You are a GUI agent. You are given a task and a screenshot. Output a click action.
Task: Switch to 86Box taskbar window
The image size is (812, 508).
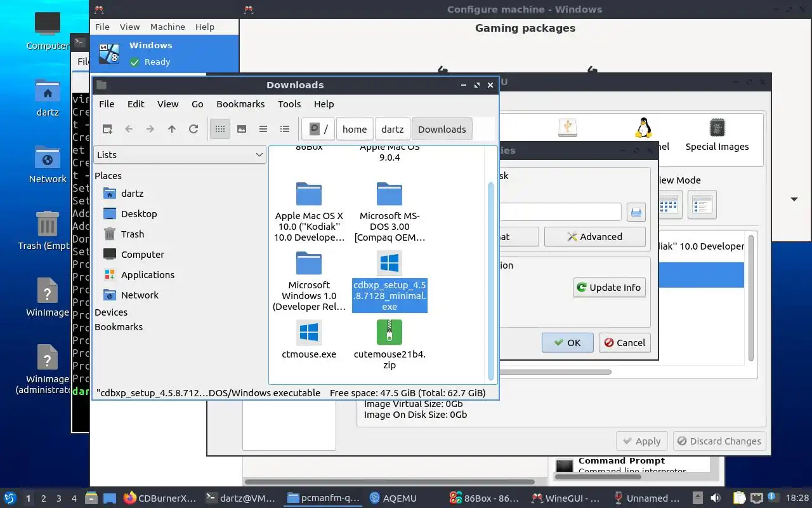[x=483, y=498]
